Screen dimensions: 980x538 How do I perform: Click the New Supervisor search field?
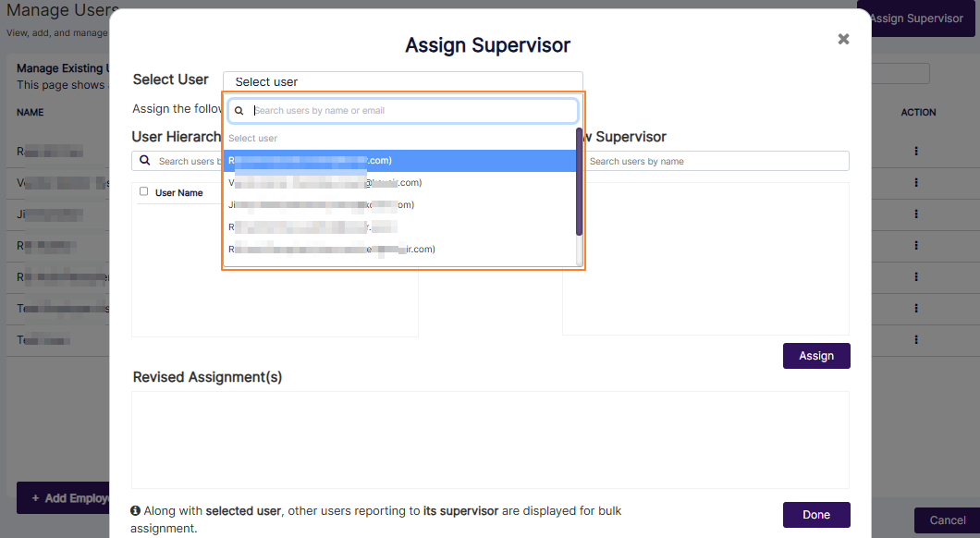coord(717,160)
